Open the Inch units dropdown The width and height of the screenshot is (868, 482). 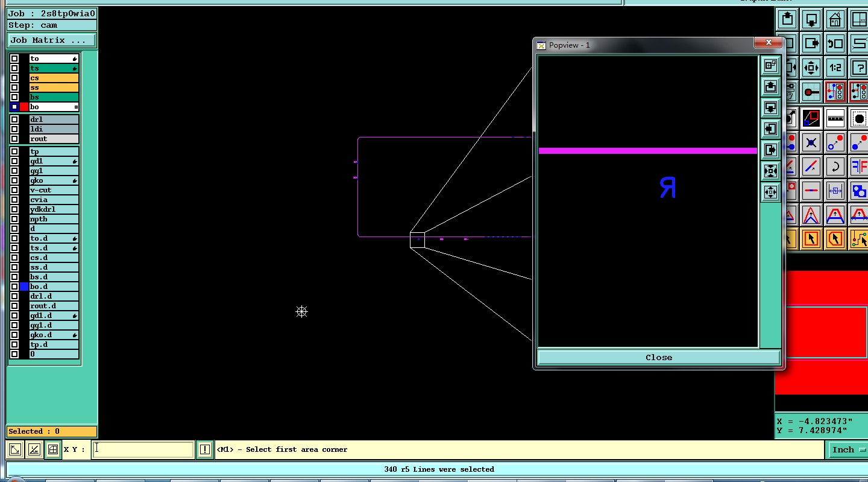[847, 449]
